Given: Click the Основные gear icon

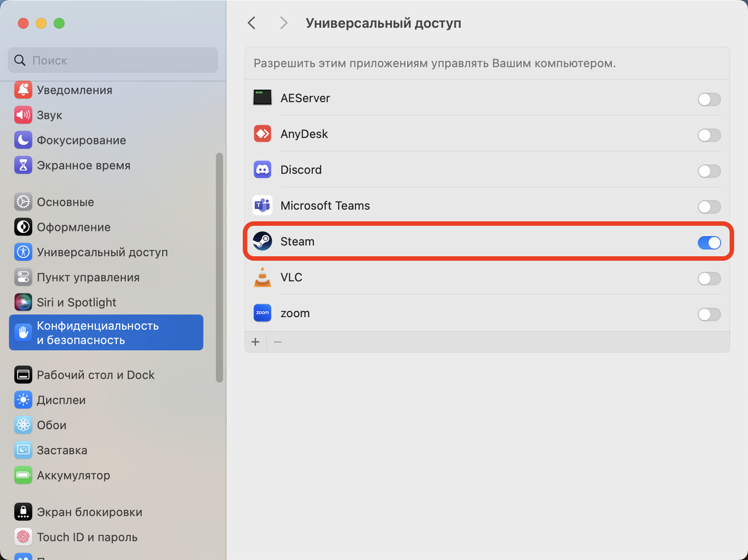Looking at the screenshot, I should coord(23,202).
